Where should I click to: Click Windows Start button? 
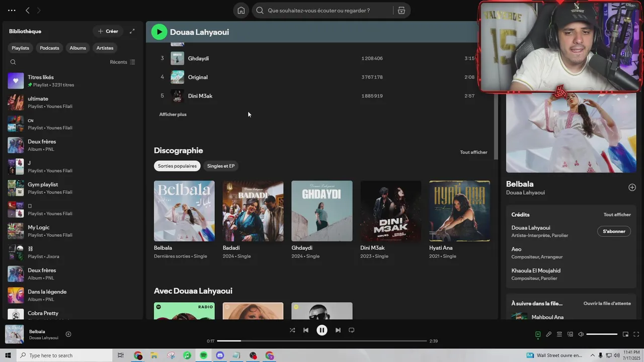tap(8, 355)
